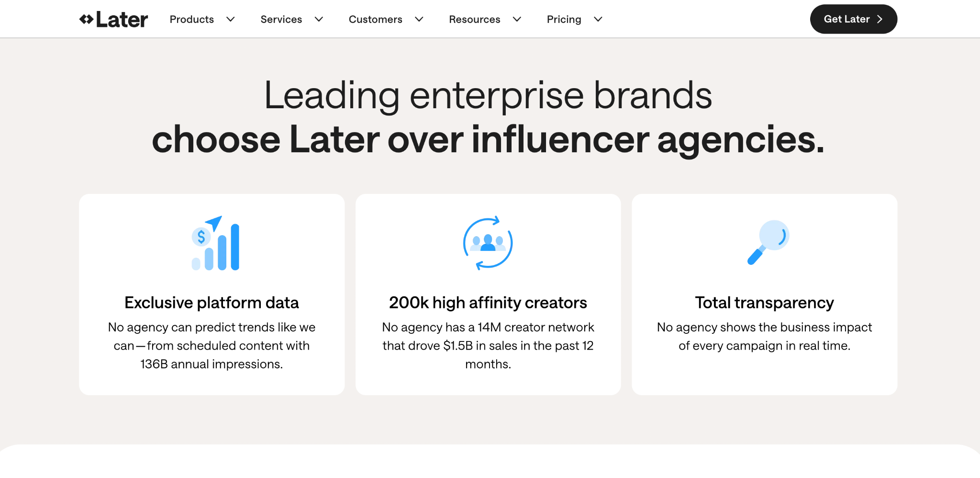This screenshot has width=980, height=478.
Task: Open the Pricing menu
Action: click(564, 19)
